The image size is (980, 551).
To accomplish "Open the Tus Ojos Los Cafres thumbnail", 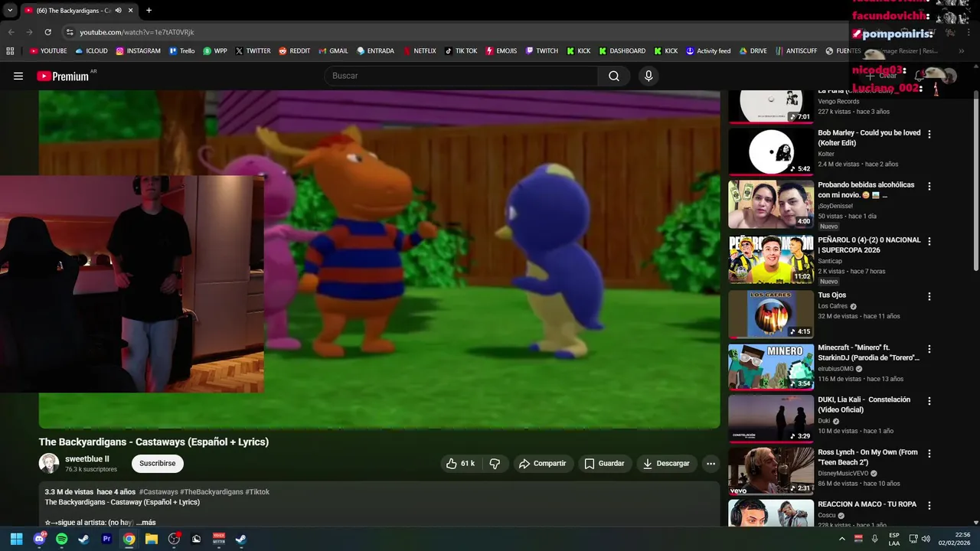I will tap(771, 314).
